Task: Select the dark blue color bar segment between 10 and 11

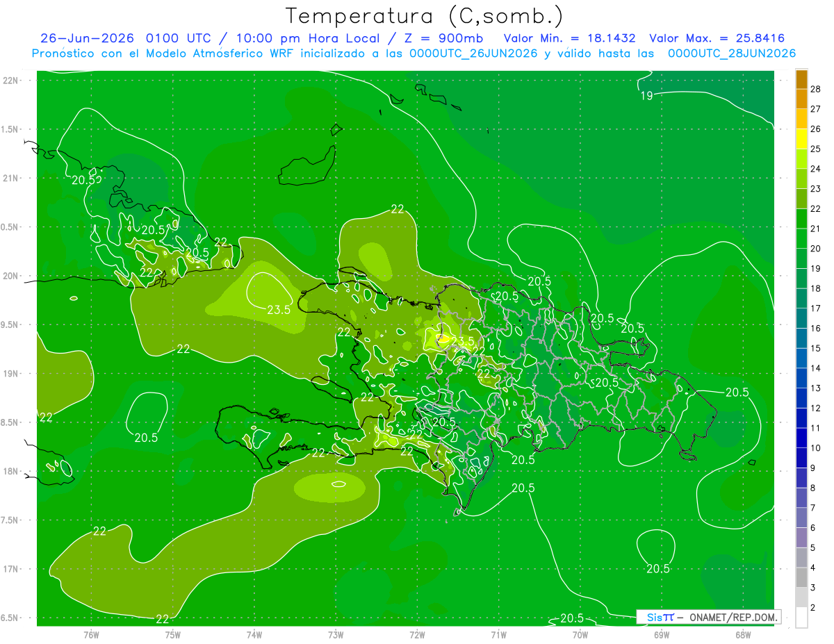Action: point(801,438)
